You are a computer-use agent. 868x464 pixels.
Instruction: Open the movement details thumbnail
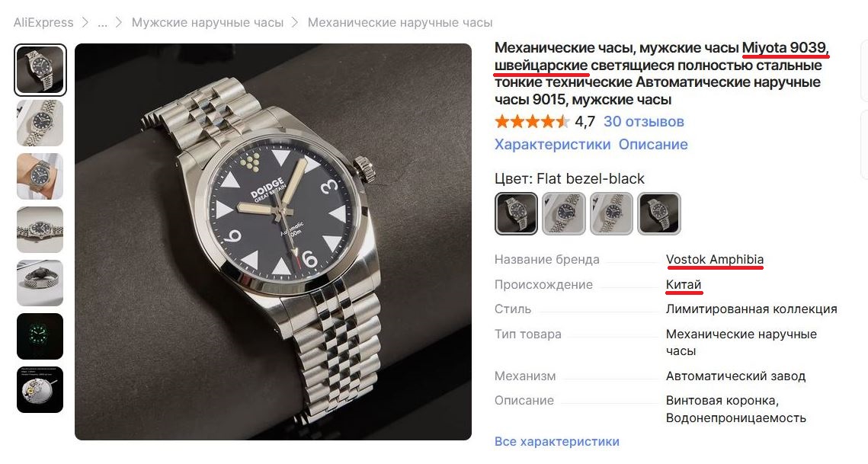coord(40,389)
